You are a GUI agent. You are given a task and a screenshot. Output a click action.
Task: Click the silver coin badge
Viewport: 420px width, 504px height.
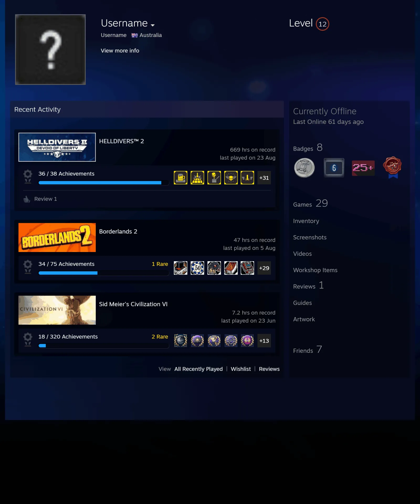pos(304,168)
